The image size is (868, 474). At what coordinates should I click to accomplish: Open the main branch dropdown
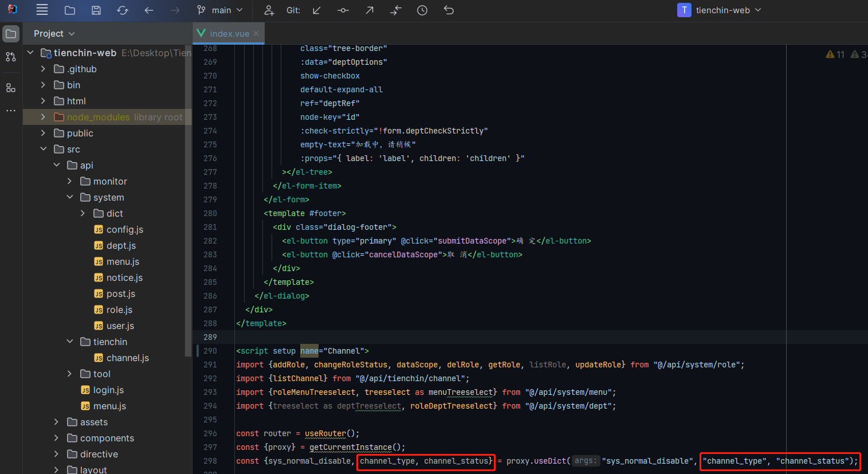(x=220, y=10)
